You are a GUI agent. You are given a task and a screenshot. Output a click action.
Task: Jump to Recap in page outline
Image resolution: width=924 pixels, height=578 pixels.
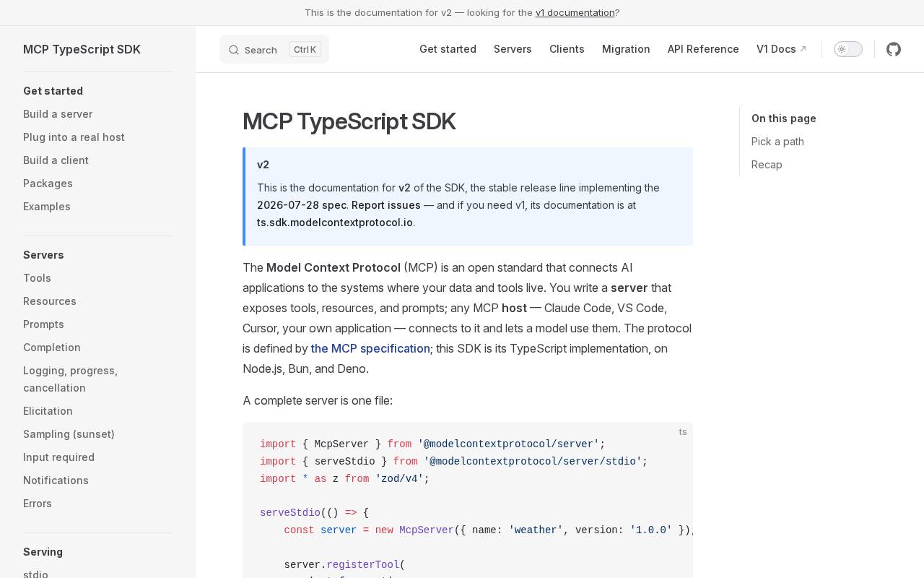(x=767, y=165)
